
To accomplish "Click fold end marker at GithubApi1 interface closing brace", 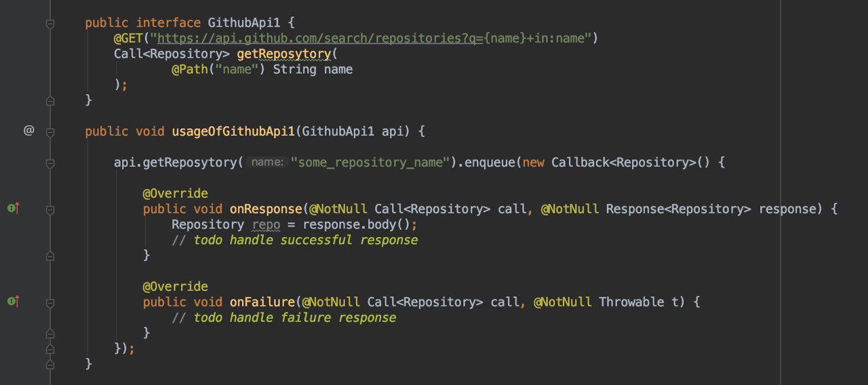I will coord(50,100).
